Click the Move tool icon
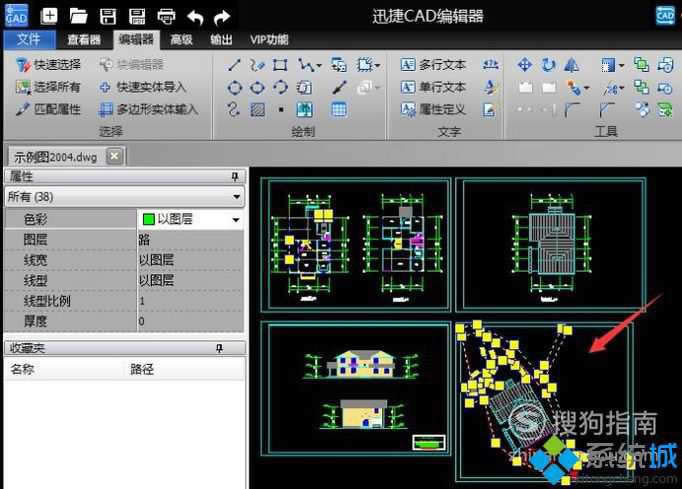Image resolution: width=682 pixels, height=489 pixels. click(x=525, y=65)
